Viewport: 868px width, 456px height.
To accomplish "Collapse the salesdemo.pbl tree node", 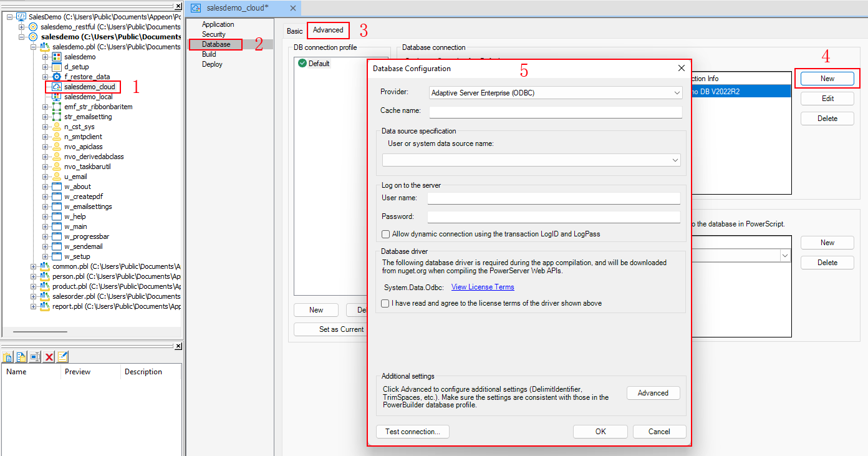I will 33,47.
